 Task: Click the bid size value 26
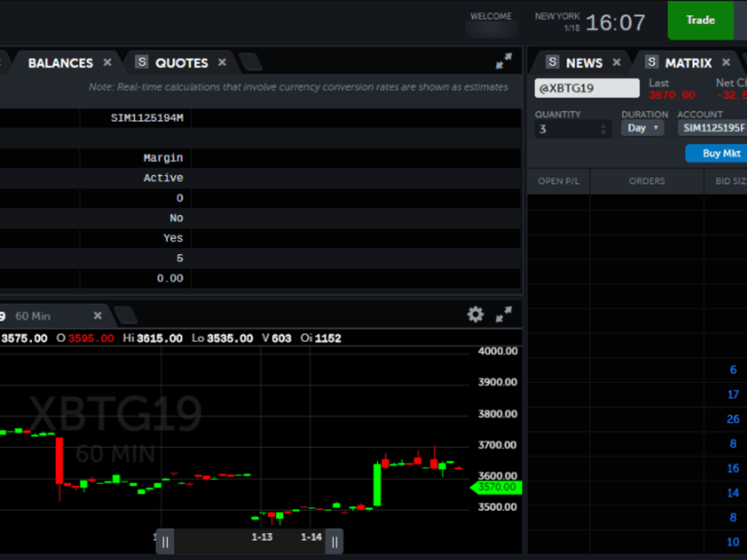733,419
